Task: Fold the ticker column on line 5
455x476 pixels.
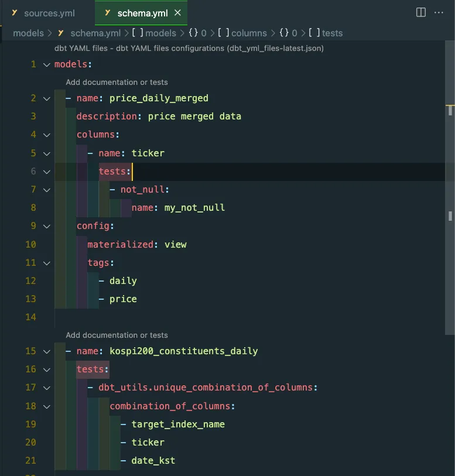Action: click(x=46, y=153)
